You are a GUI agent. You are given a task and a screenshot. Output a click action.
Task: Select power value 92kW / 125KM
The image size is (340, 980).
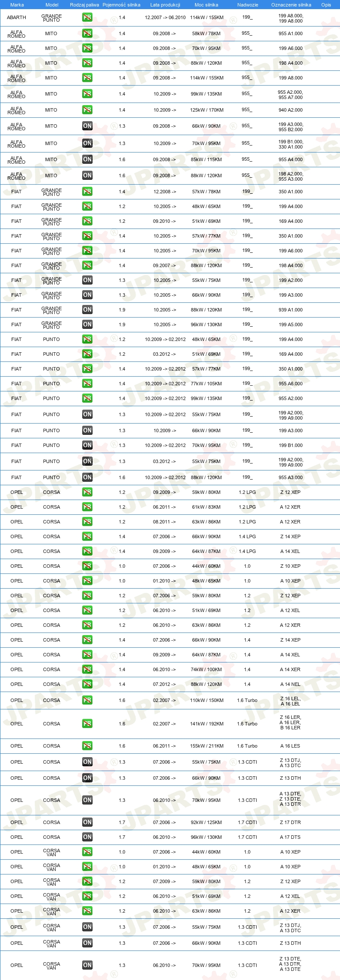207,822
